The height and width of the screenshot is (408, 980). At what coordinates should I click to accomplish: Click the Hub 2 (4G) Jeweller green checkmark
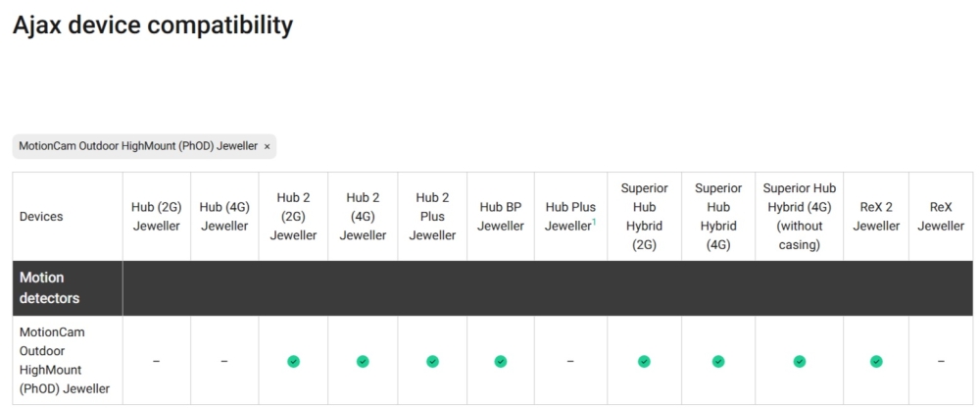(363, 361)
